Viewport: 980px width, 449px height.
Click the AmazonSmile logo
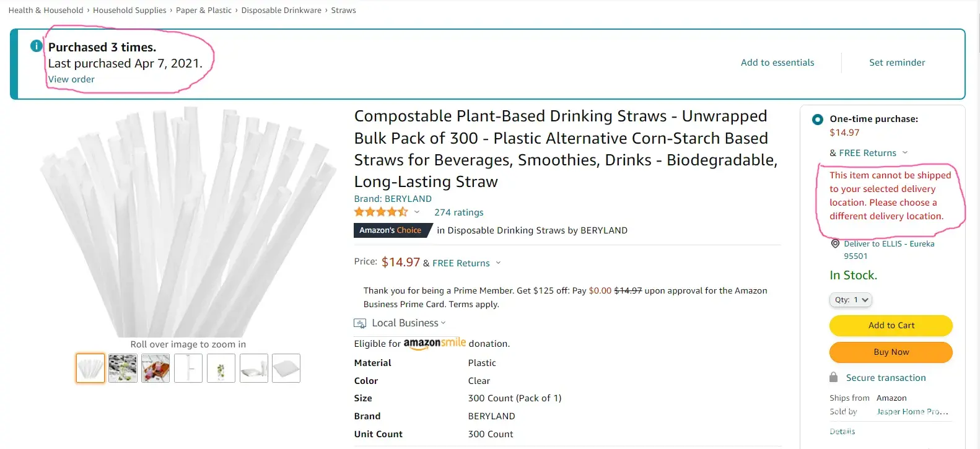434,343
